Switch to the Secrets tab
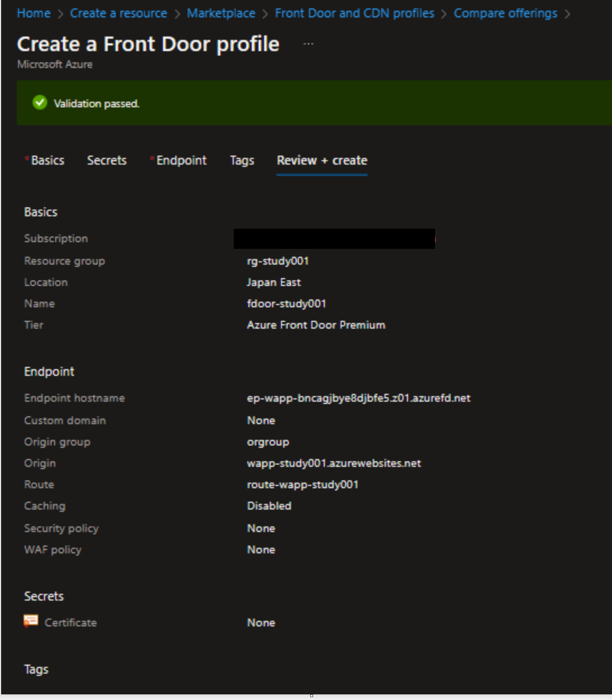The image size is (612, 700). pyautogui.click(x=107, y=161)
